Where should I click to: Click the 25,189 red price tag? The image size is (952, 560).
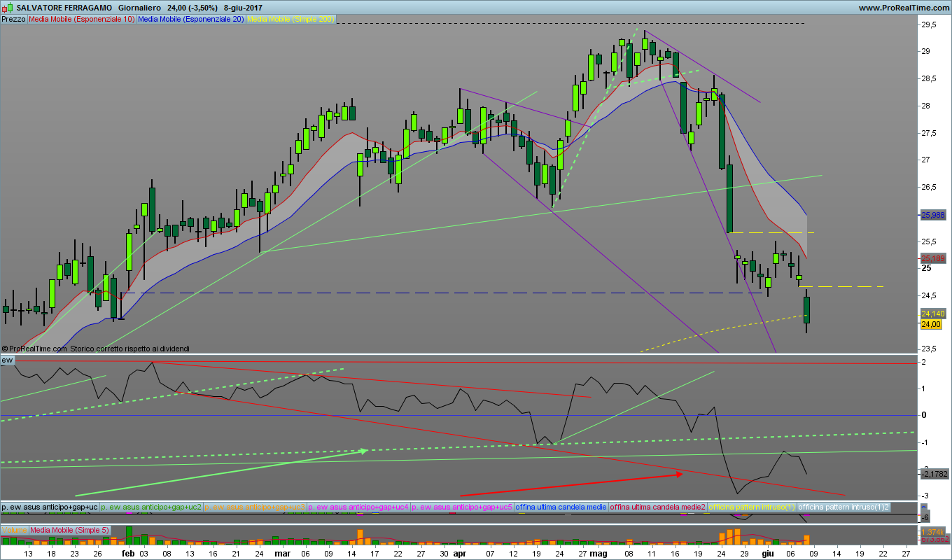934,258
